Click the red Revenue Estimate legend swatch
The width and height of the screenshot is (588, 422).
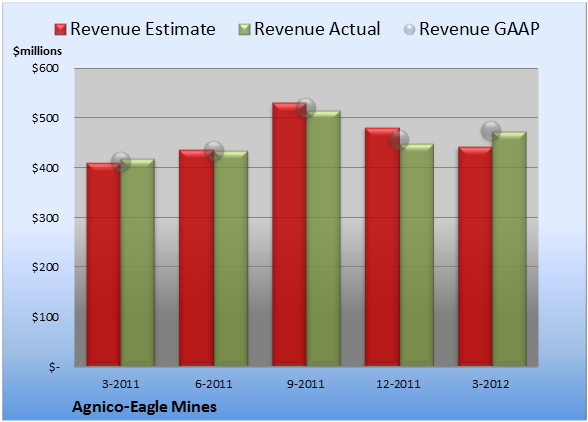[60, 29]
